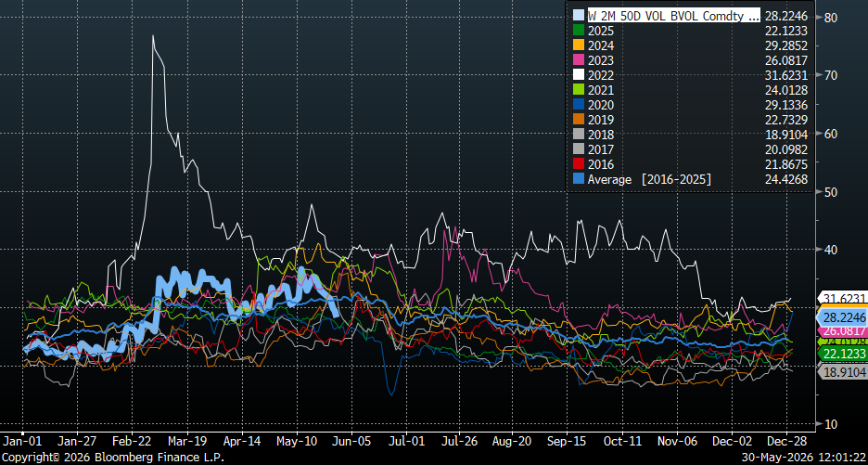Viewport: 868px width, 465px height.
Task: Select the '2016' legend label
Action: pos(599,164)
